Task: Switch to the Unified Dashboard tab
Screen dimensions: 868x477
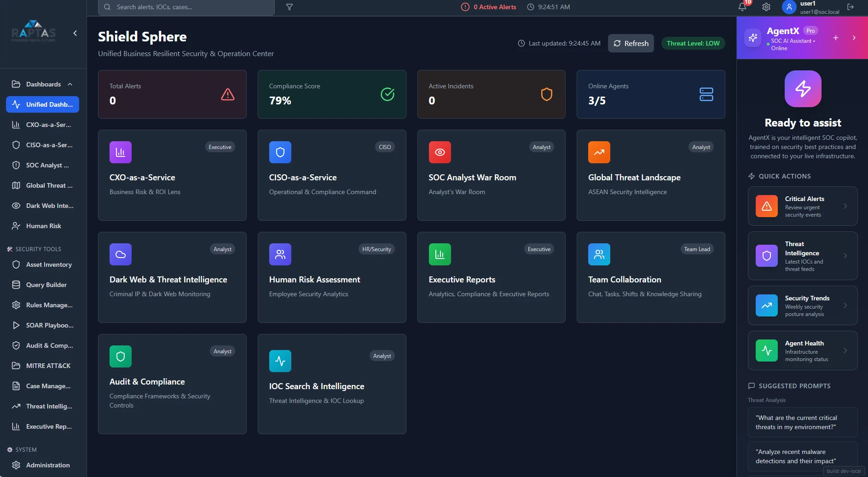Action: click(42, 104)
